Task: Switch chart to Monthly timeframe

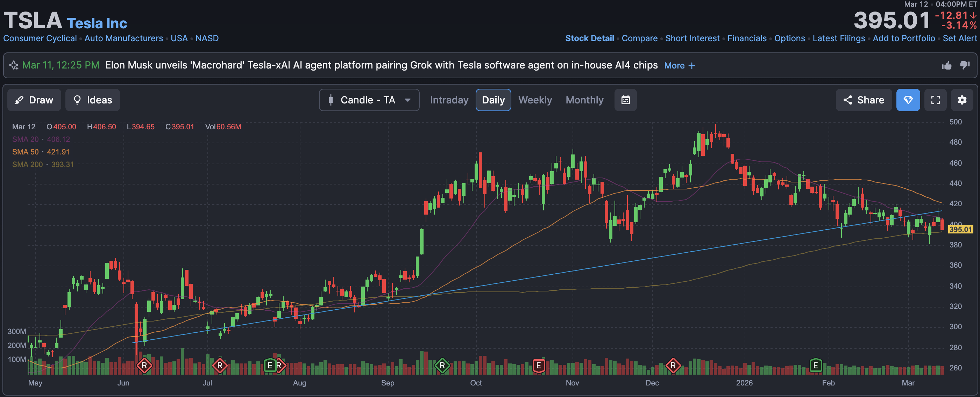Action: 584,100
